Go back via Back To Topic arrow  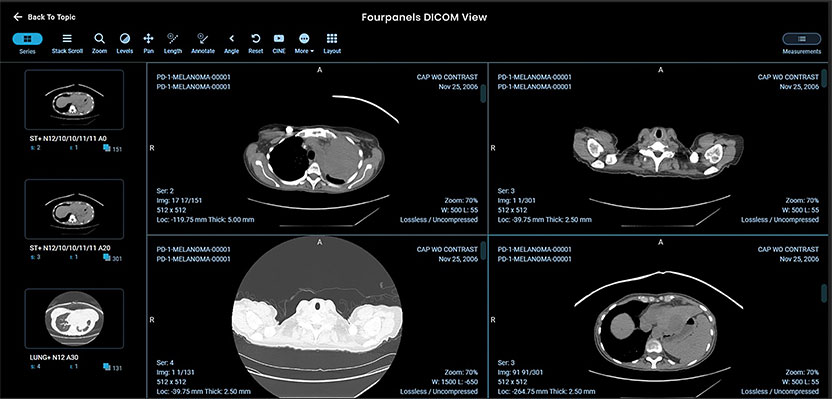tap(18, 17)
